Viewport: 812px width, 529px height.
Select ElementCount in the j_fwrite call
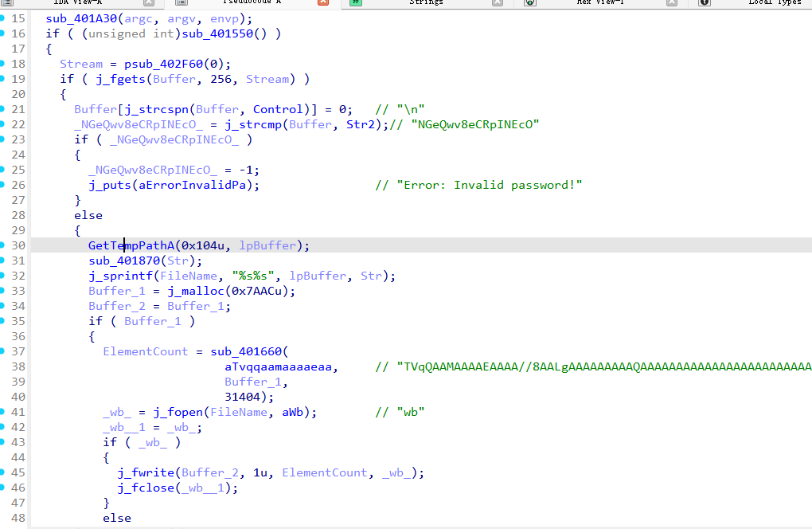[325, 472]
